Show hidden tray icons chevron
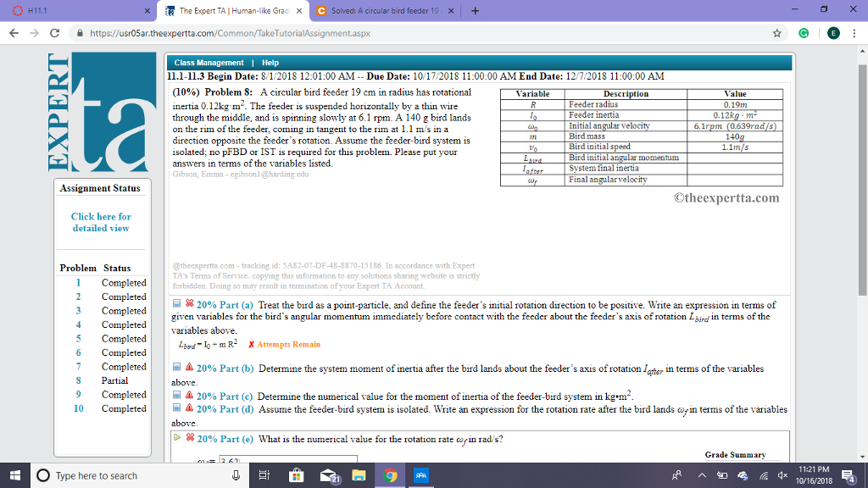This screenshot has width=868, height=488. point(701,475)
